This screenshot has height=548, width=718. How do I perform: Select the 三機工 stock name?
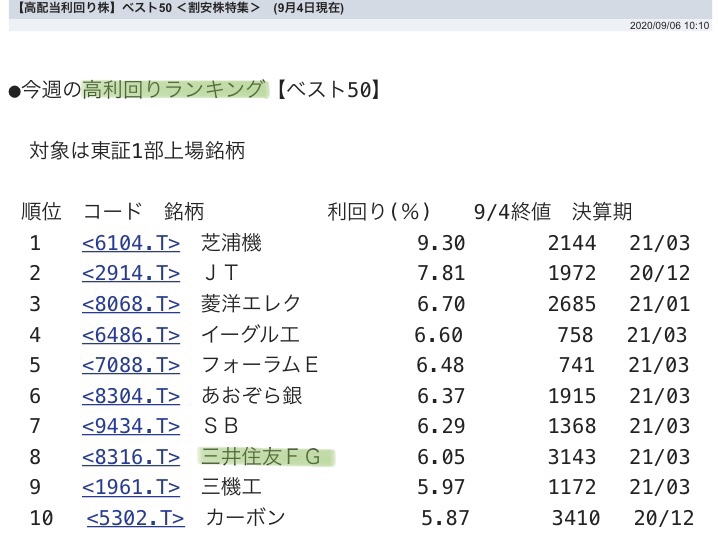click(x=231, y=487)
